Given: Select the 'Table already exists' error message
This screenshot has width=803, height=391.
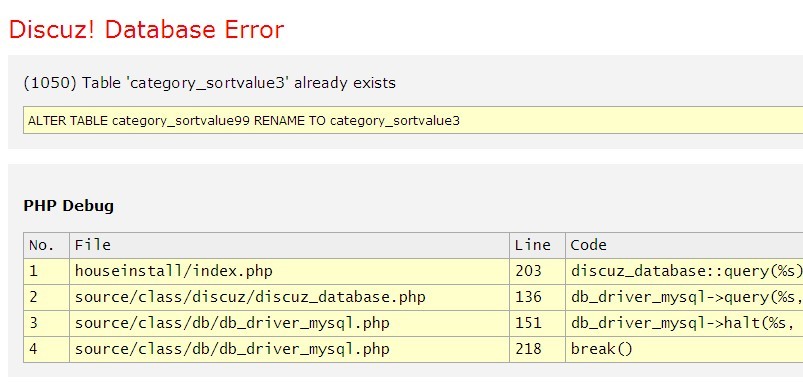Looking at the screenshot, I should click(209, 83).
